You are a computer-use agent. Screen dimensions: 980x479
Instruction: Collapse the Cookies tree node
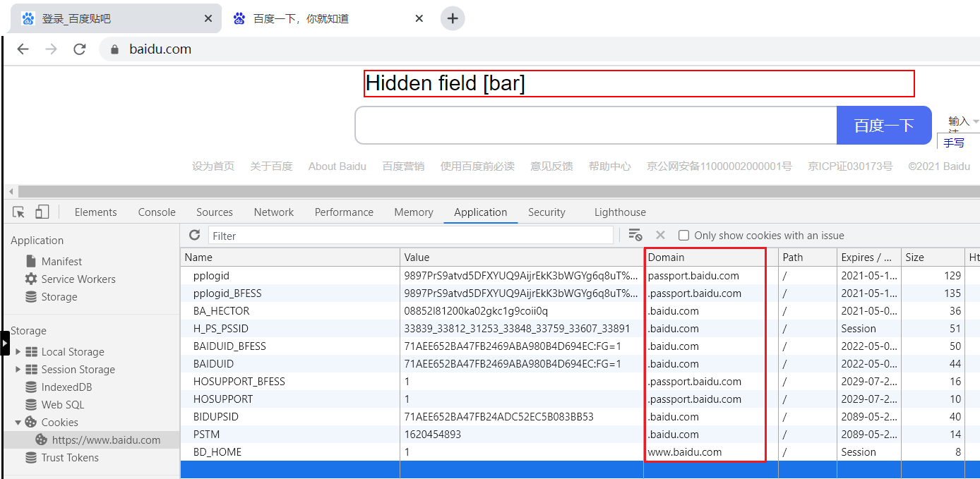18,422
